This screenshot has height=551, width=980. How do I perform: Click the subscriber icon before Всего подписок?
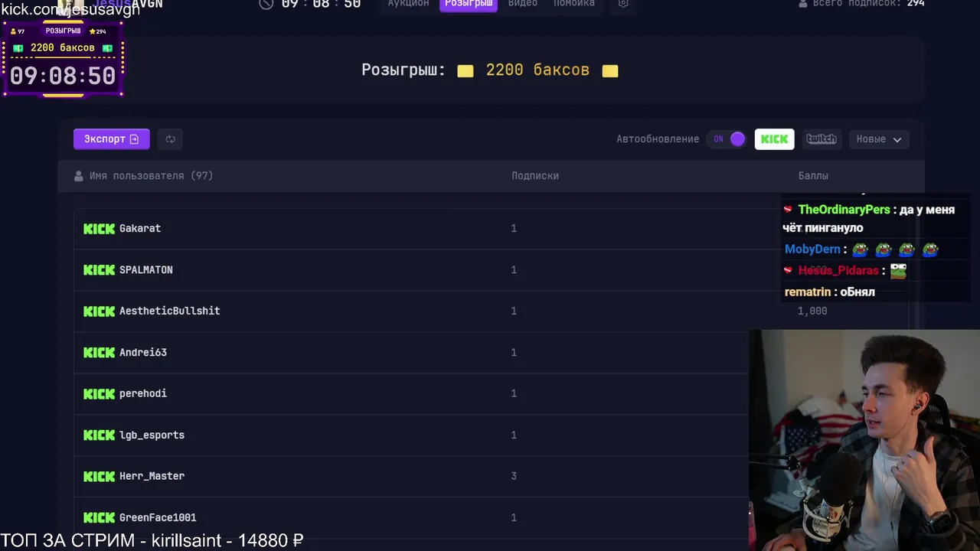tap(802, 4)
